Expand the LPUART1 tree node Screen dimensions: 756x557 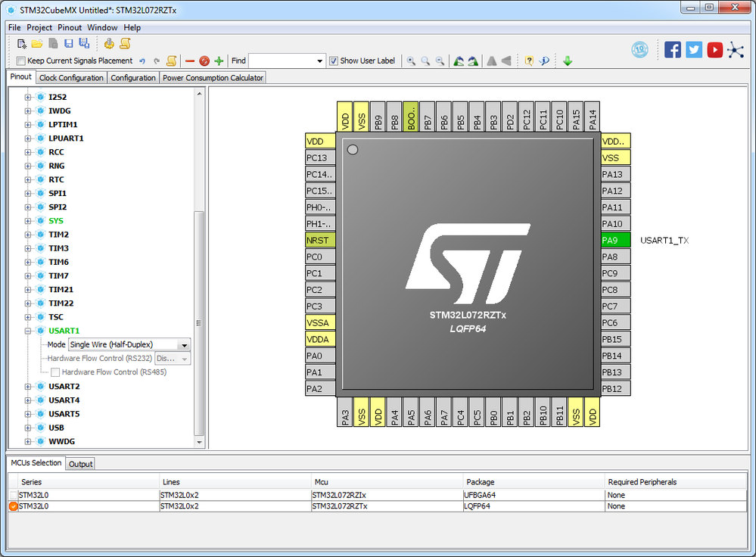pyautogui.click(x=28, y=138)
